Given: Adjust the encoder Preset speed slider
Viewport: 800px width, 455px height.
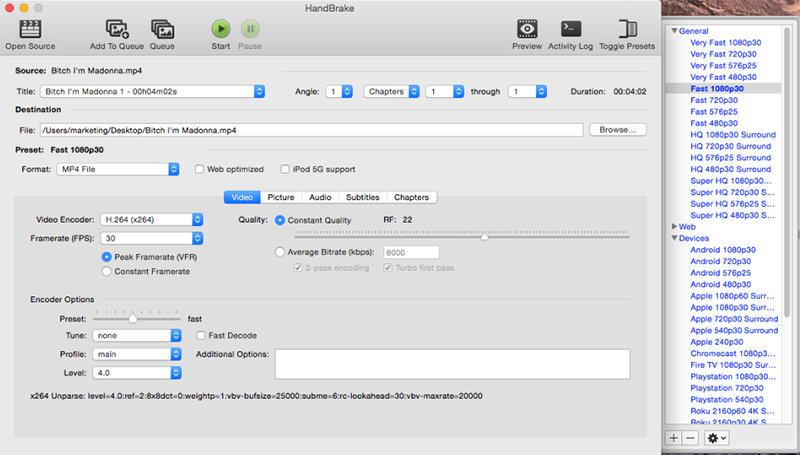Looking at the screenshot, I should (133, 319).
